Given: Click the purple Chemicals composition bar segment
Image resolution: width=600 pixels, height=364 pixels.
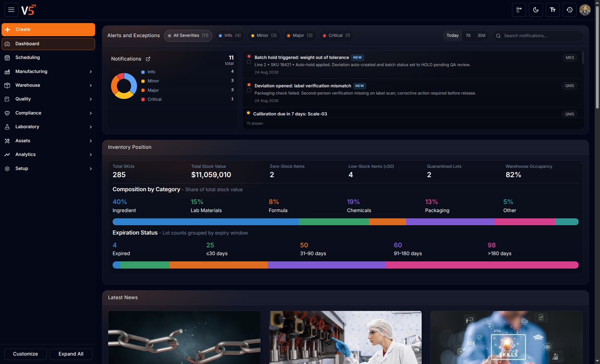Looking at the screenshot, I should [450, 222].
